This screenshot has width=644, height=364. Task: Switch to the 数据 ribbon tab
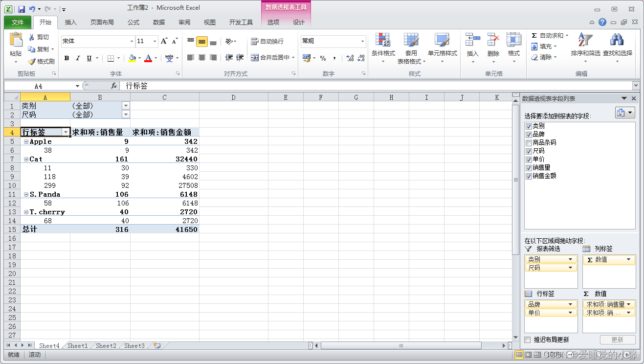[159, 23]
